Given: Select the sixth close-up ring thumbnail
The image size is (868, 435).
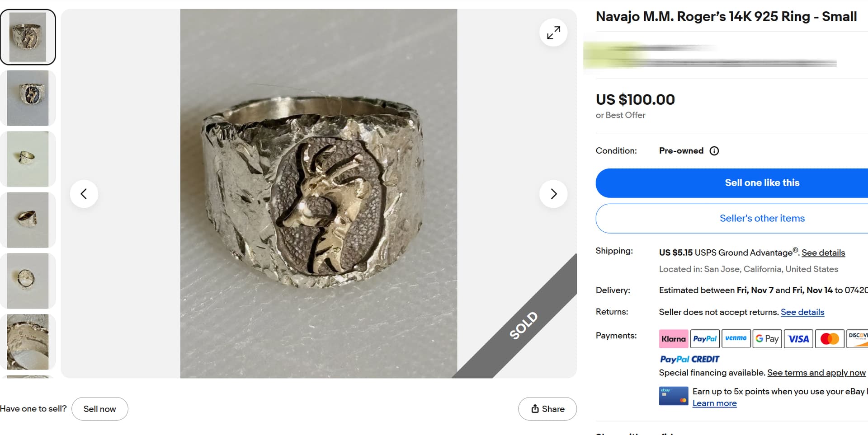Looking at the screenshot, I should [x=28, y=342].
